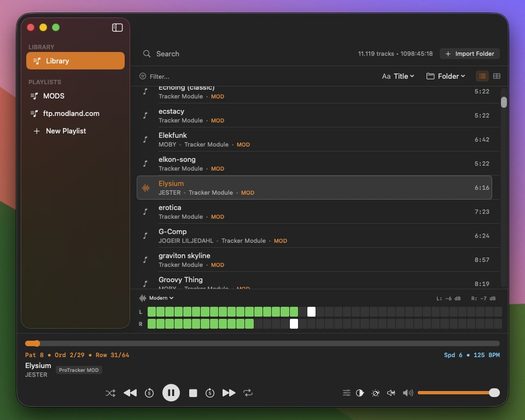Click the Pat 8 Ord 2/29 status text
The width and height of the screenshot is (525, 420).
pos(77,355)
